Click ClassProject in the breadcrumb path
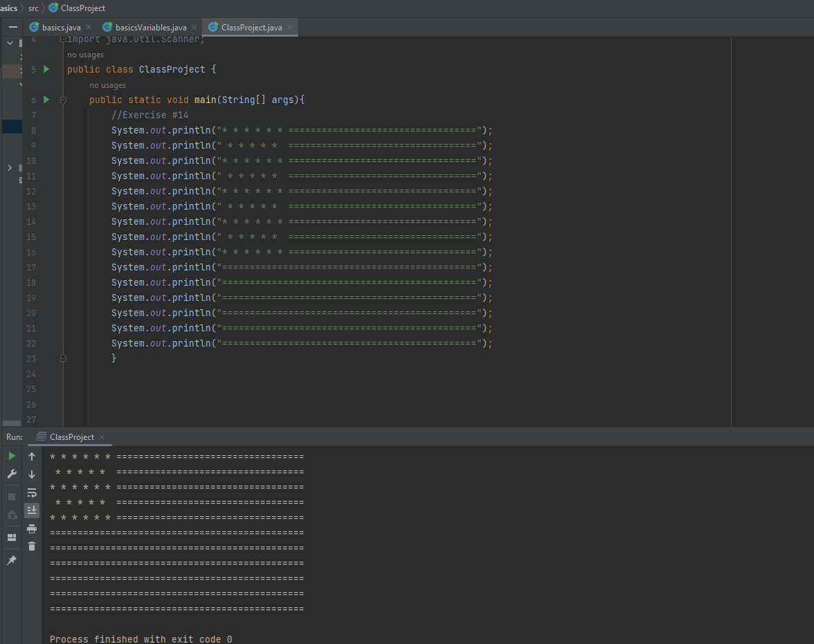The width and height of the screenshot is (814, 644). pyautogui.click(x=83, y=8)
